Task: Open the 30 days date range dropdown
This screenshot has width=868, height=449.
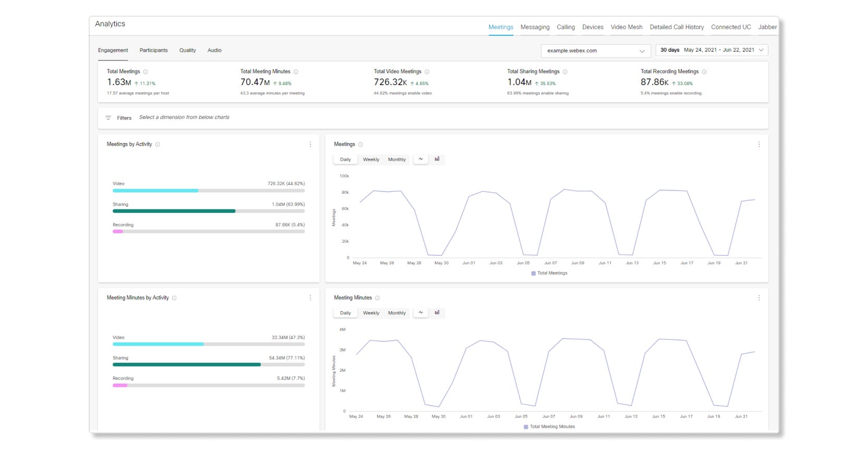Action: pos(712,50)
